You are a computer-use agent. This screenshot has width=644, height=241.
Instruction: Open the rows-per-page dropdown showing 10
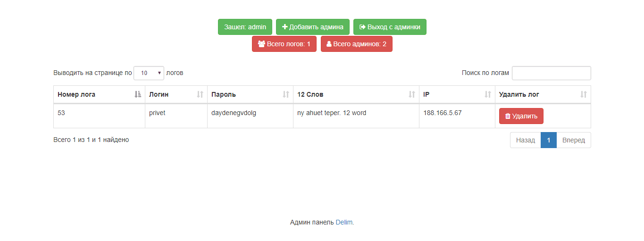click(x=149, y=73)
